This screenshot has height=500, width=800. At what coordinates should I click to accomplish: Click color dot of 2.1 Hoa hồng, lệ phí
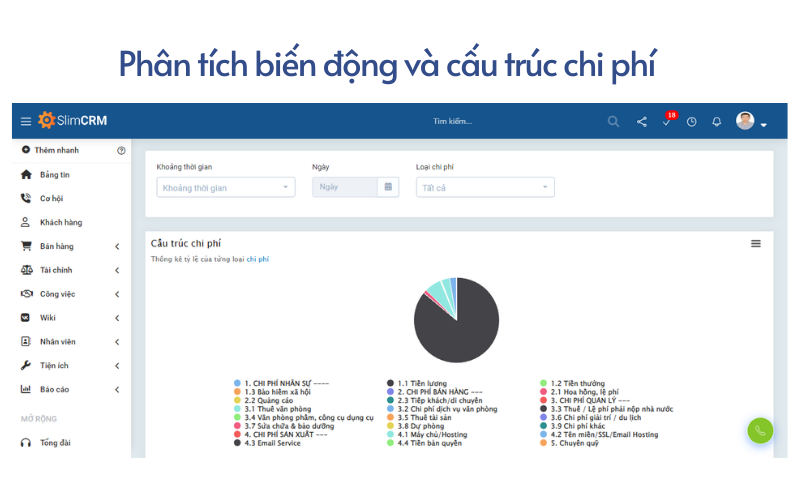point(543,392)
